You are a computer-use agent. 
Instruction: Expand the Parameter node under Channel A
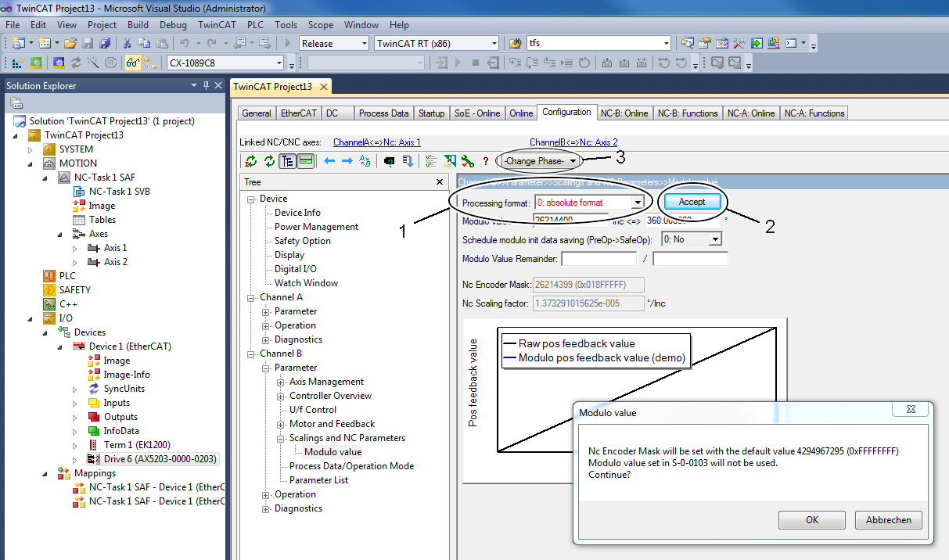click(x=266, y=311)
